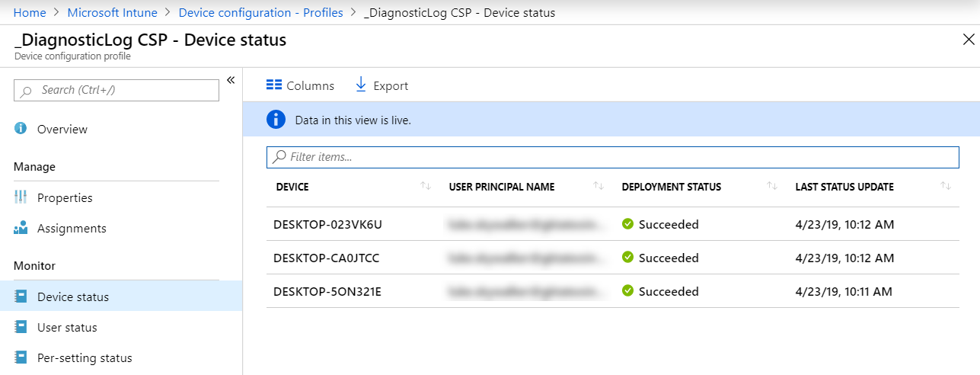Image resolution: width=980 pixels, height=375 pixels.
Task: Open Device configuration - Profiles breadcrumb
Action: point(260,12)
